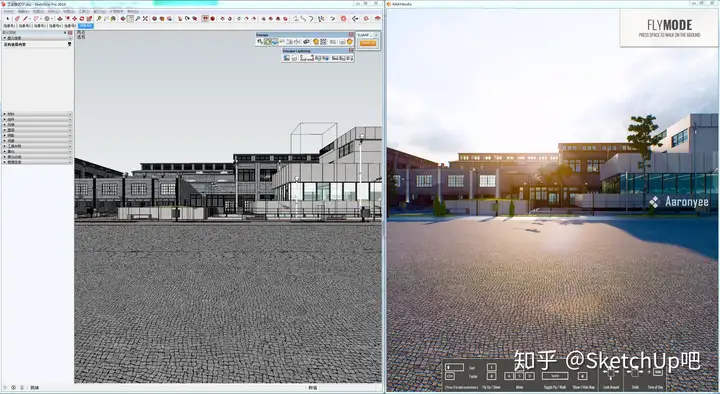Close the default tray with red X

[70, 33]
